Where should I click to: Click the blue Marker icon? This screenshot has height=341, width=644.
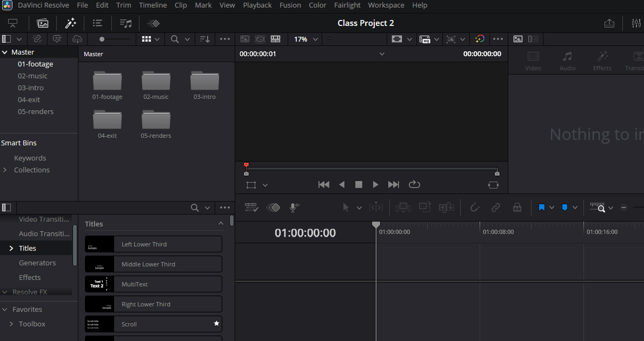click(x=565, y=208)
